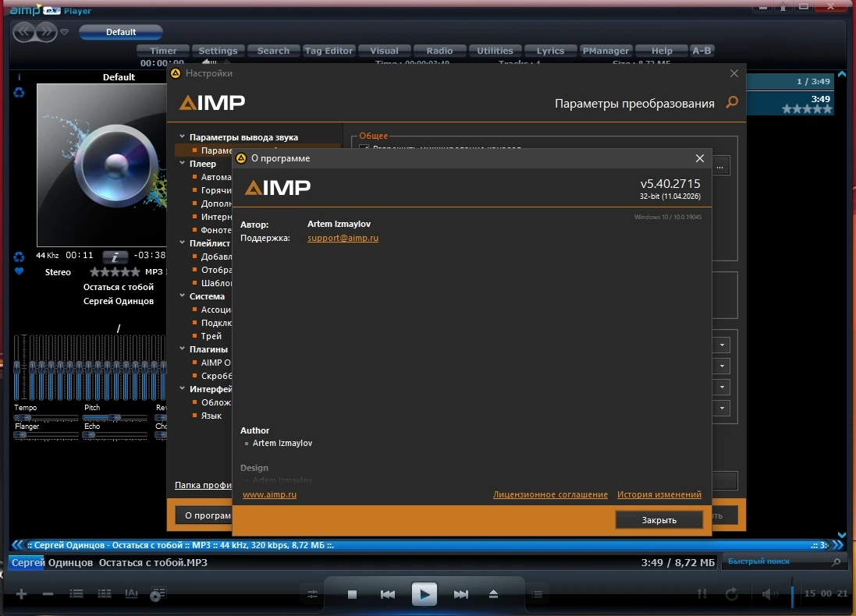Click the Flanger slider
856x616 pixels.
46,435
